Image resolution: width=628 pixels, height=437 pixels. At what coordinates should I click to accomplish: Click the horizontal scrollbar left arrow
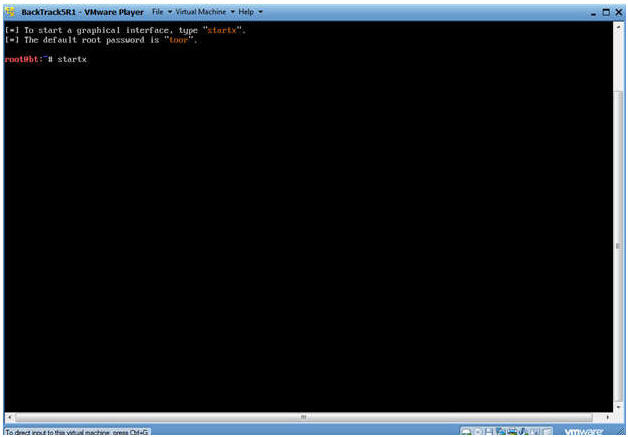click(x=9, y=418)
